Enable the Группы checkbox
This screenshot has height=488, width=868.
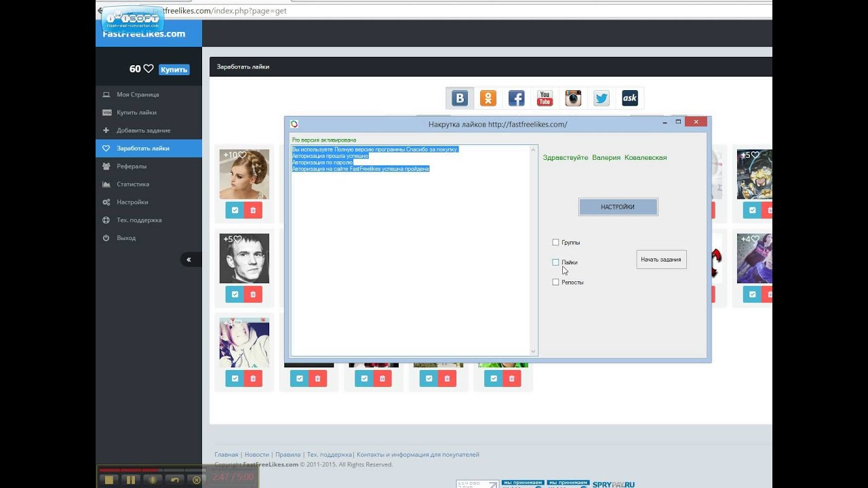pyautogui.click(x=555, y=242)
